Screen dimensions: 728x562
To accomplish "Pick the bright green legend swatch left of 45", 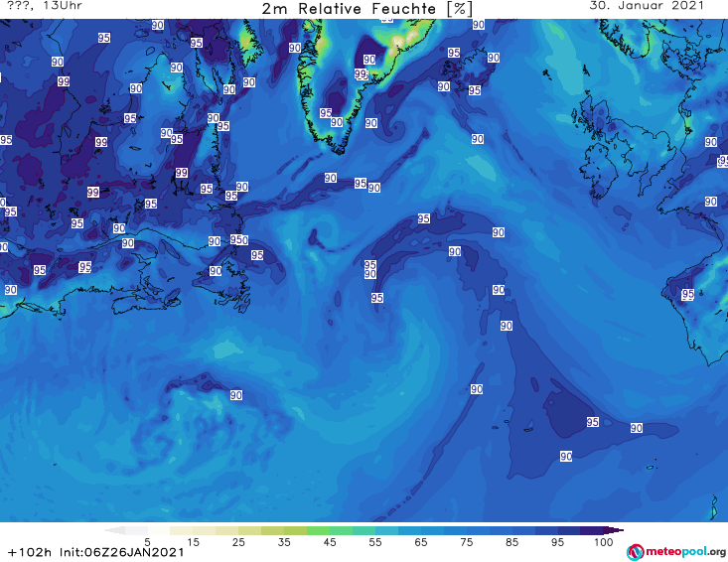I will click(x=318, y=530).
